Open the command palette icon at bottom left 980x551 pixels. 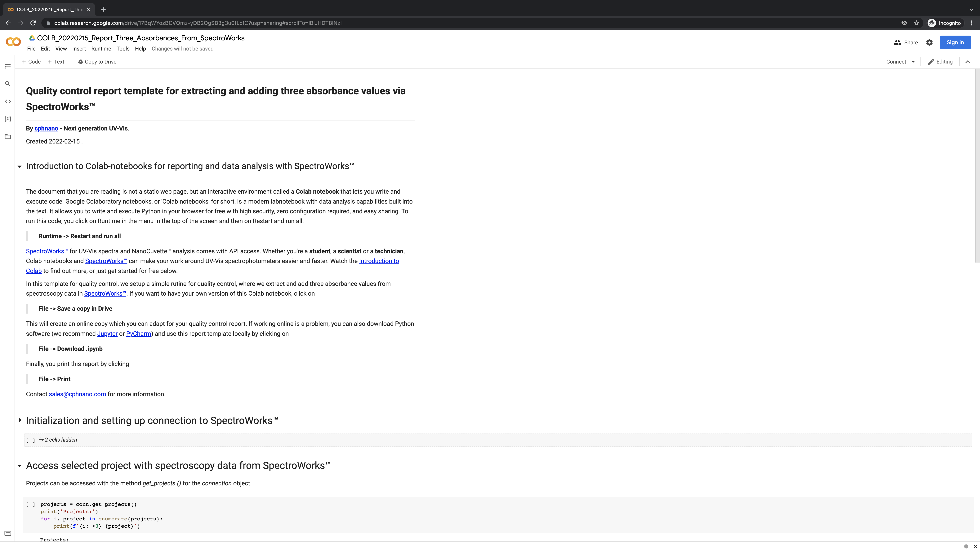click(x=8, y=533)
